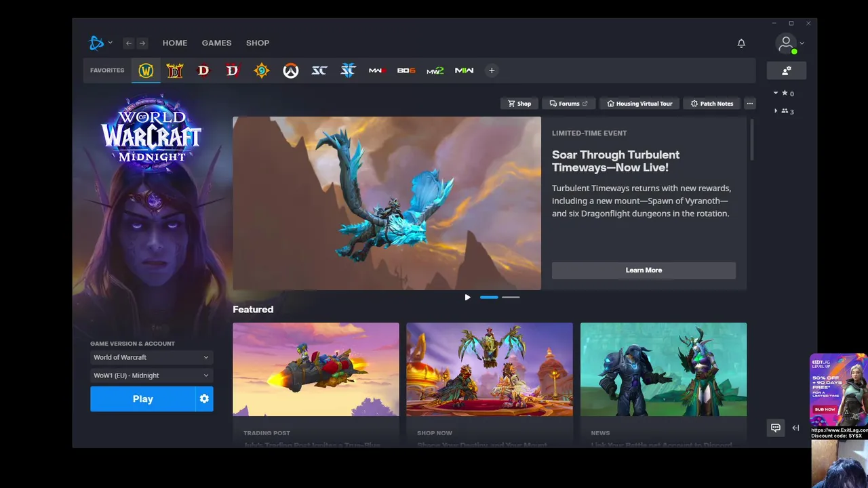Open the user profile avatar
Image resolution: width=868 pixels, height=488 pixels.
[x=786, y=43]
